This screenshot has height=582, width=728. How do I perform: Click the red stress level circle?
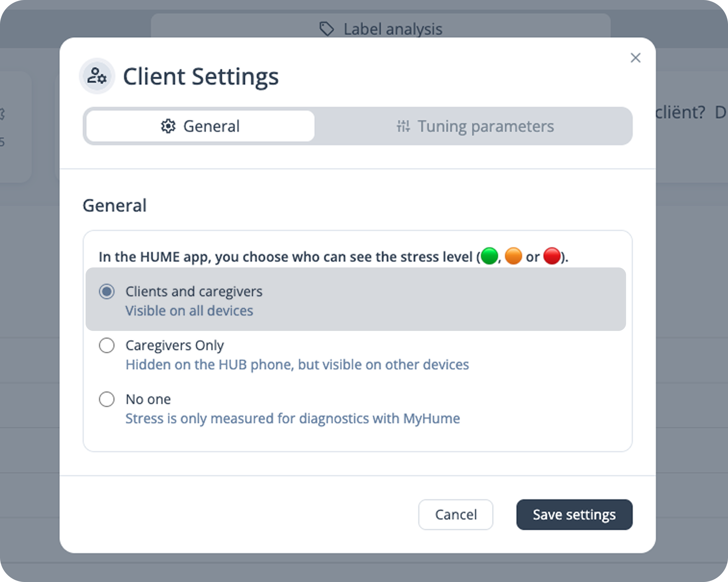(552, 256)
